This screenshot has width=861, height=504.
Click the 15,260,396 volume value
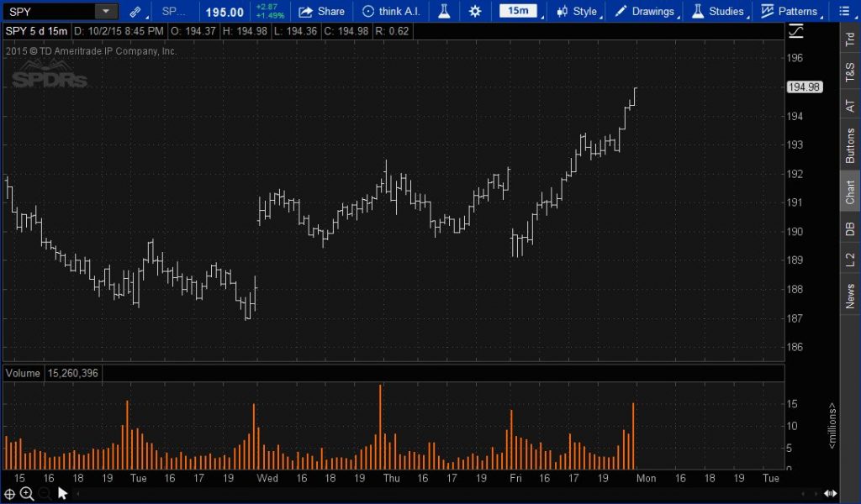[x=73, y=374]
